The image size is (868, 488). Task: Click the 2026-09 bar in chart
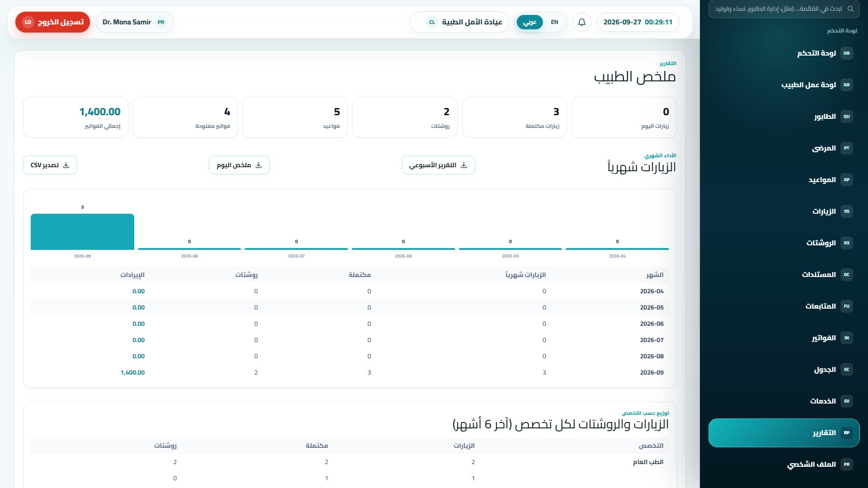pyautogui.click(x=82, y=232)
